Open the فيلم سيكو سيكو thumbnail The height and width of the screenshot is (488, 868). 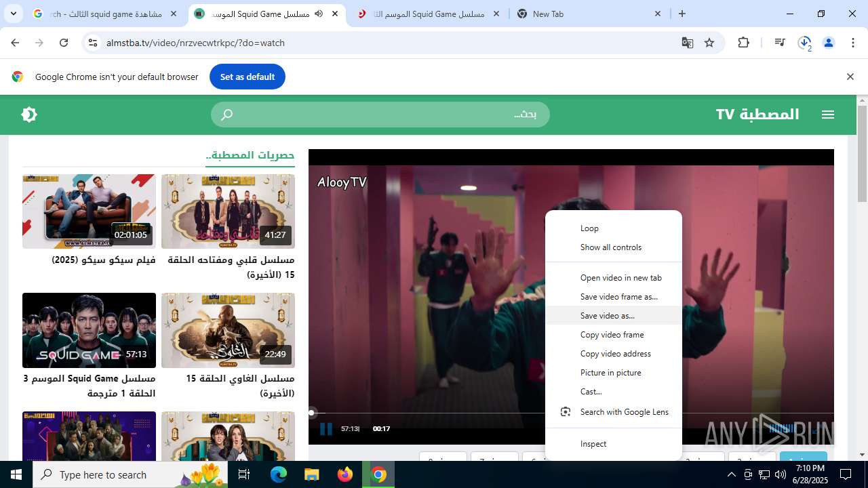[x=89, y=211]
